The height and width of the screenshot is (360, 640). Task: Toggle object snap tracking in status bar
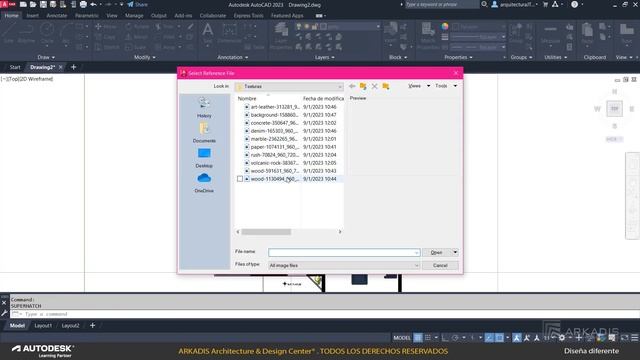489,338
